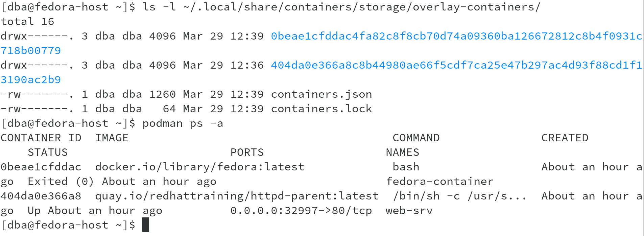This screenshot has width=644, height=236.
Task: Click the web-srv container name
Action: (x=409, y=211)
